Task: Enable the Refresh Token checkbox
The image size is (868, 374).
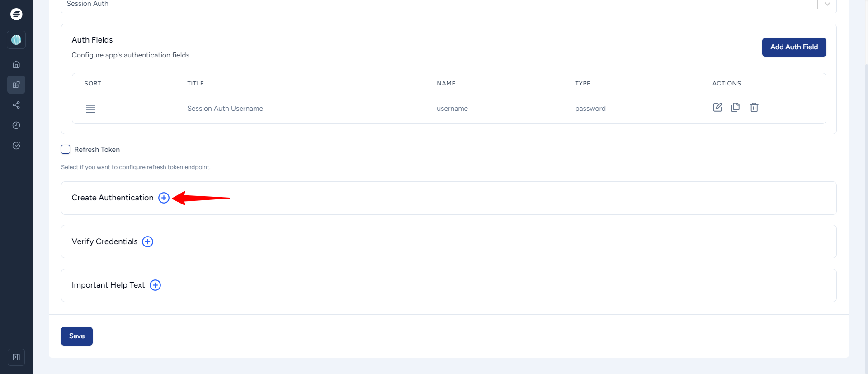Action: pyautogui.click(x=66, y=150)
